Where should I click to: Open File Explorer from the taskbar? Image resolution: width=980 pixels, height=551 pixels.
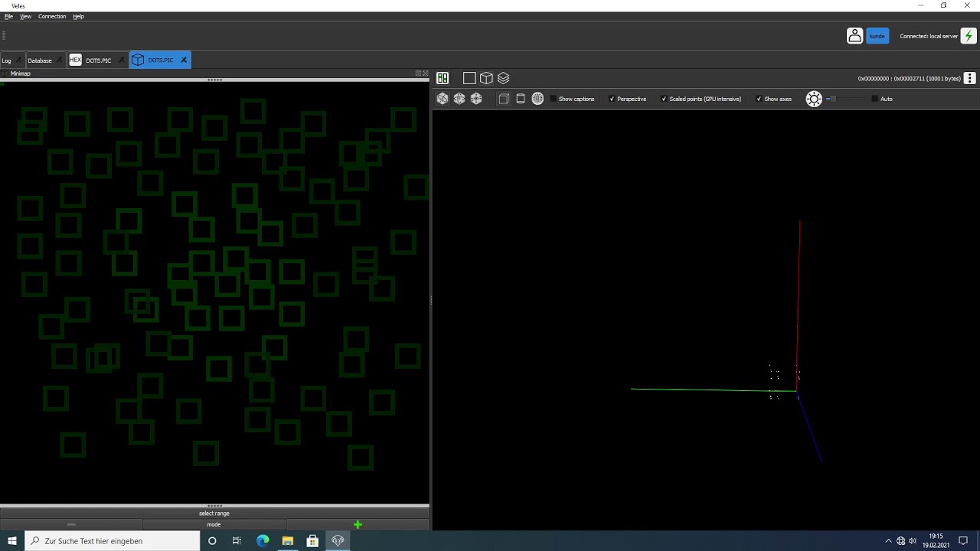tap(288, 540)
